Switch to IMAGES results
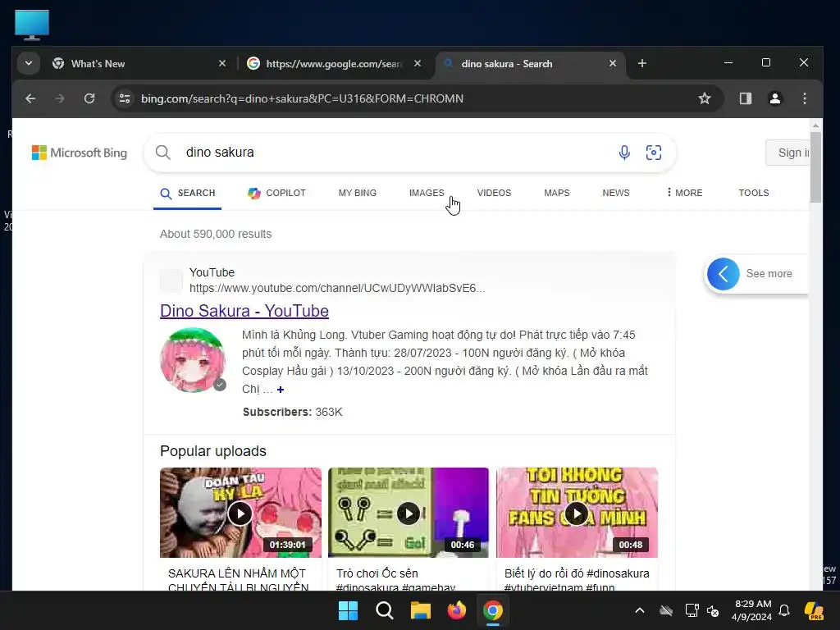Viewport: 840px width, 630px height. coord(427,193)
